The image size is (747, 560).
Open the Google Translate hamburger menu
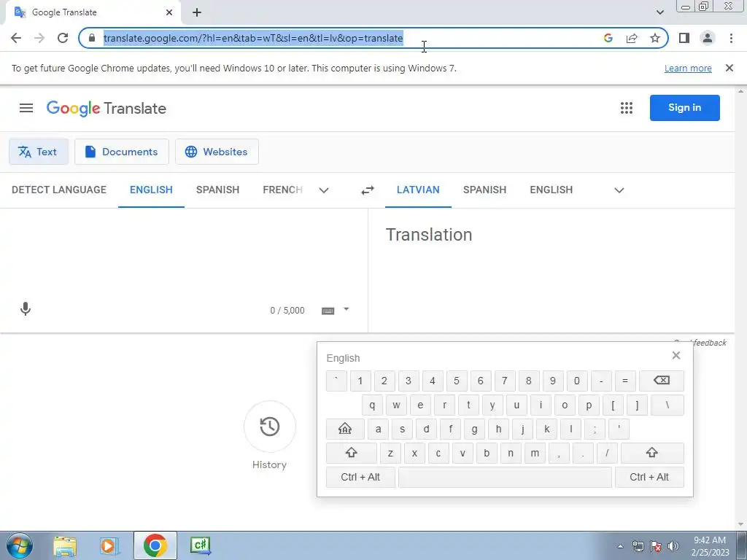[x=26, y=108]
